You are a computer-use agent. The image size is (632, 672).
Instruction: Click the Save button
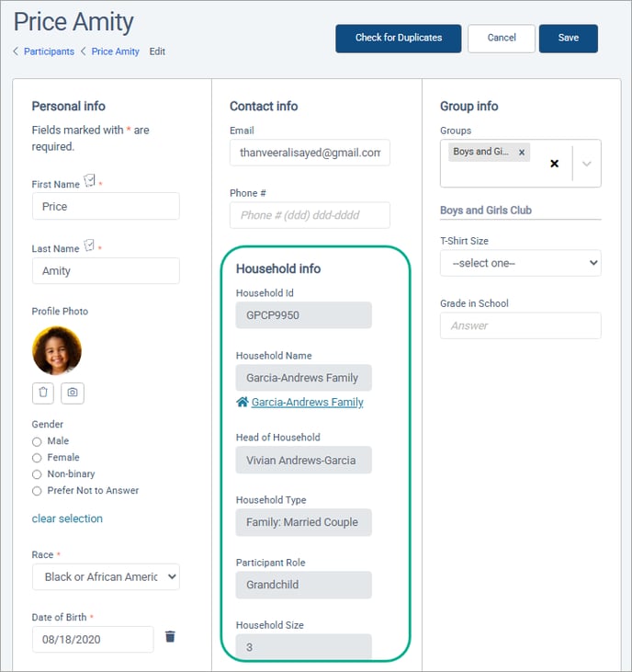point(569,38)
